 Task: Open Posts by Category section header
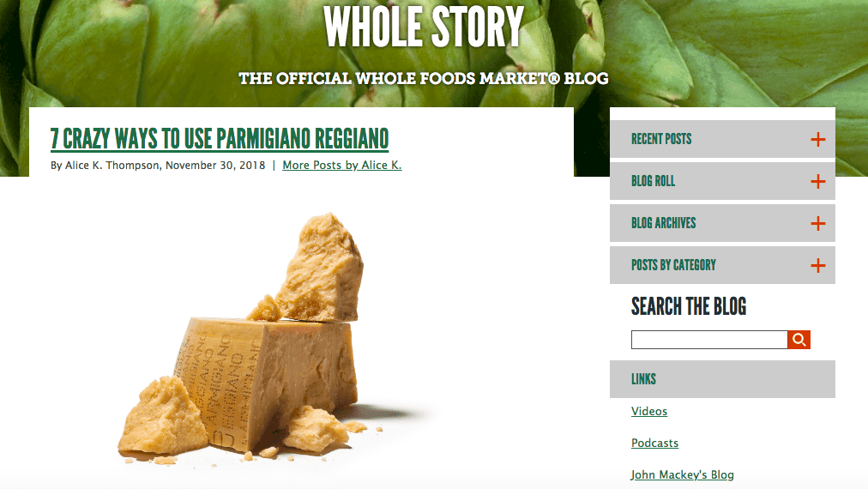(x=722, y=265)
